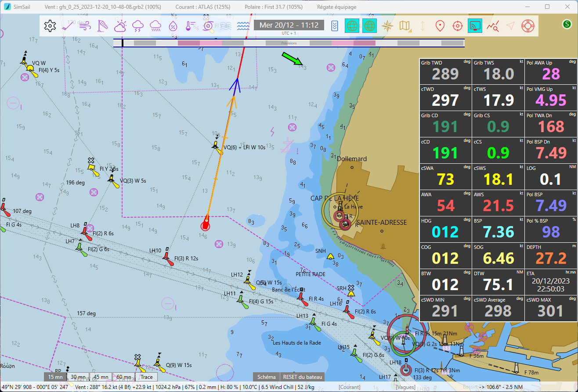Click the Schéma button
The image size is (578, 392).
click(267, 377)
